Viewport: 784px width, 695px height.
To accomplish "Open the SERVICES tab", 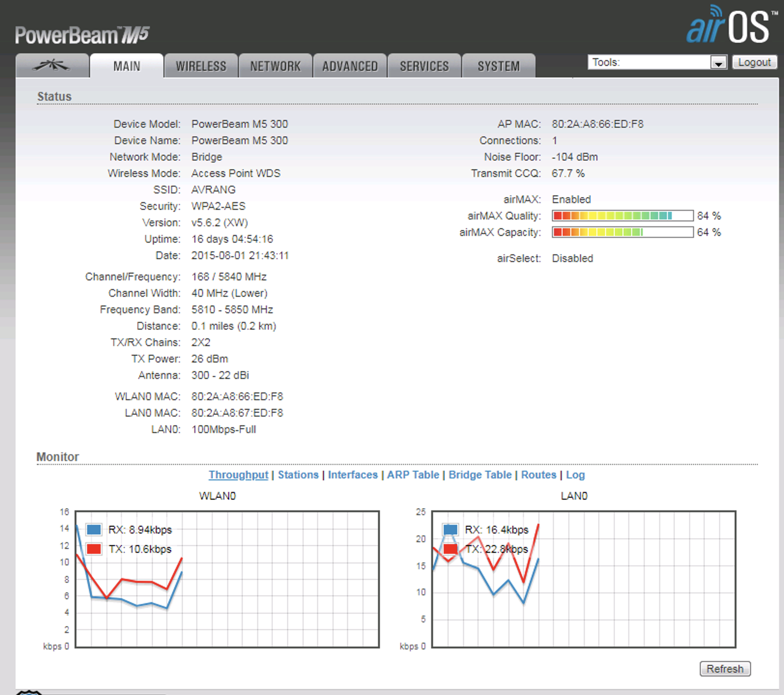I will click(x=424, y=66).
